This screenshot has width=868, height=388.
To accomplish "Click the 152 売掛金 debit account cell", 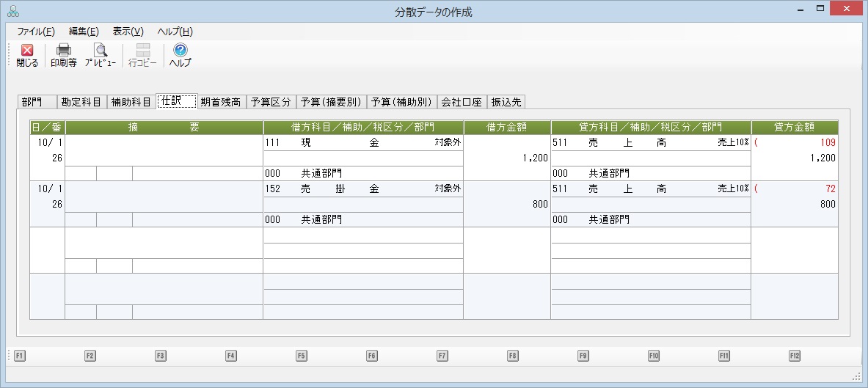I will click(x=363, y=188).
